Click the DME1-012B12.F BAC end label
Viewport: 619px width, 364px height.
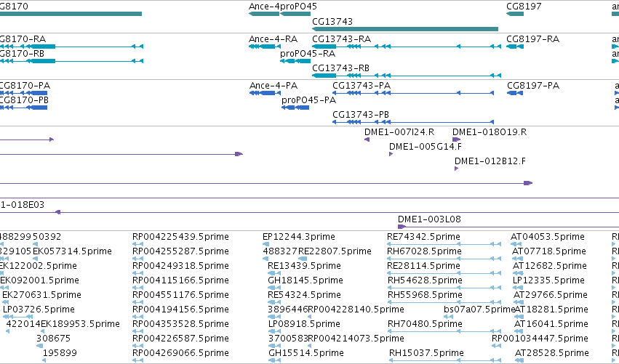pos(490,161)
